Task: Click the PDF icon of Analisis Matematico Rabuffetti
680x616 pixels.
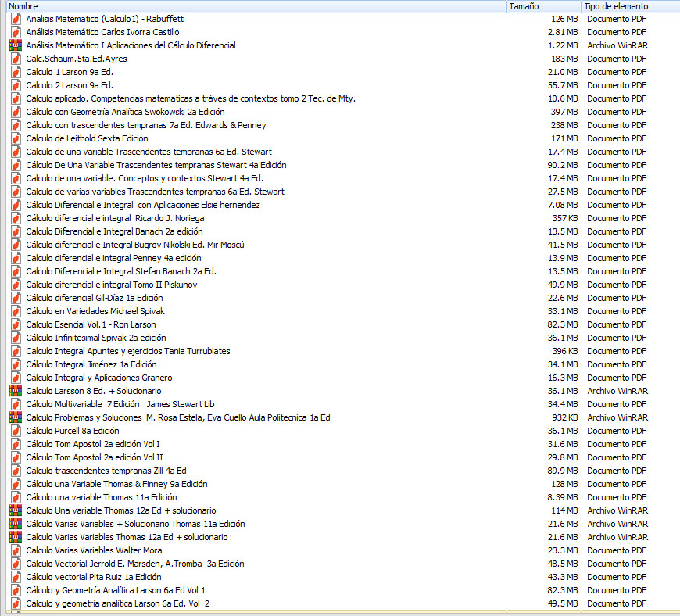Action: (16, 19)
